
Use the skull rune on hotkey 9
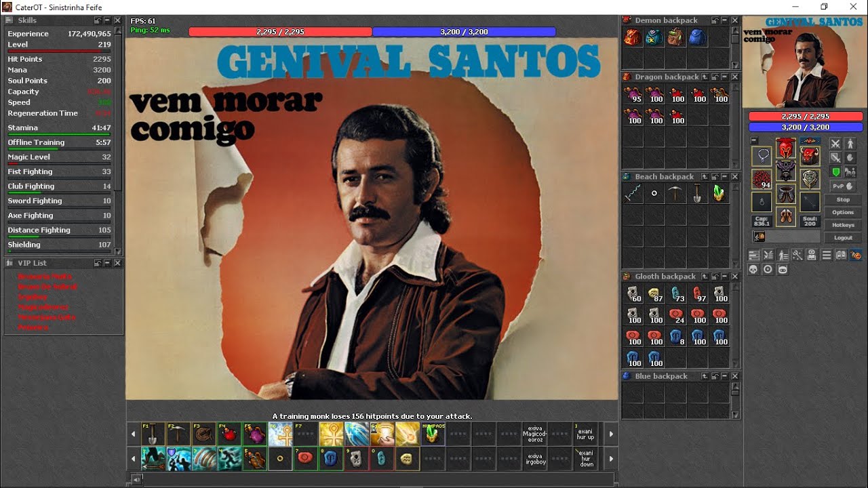357,458
